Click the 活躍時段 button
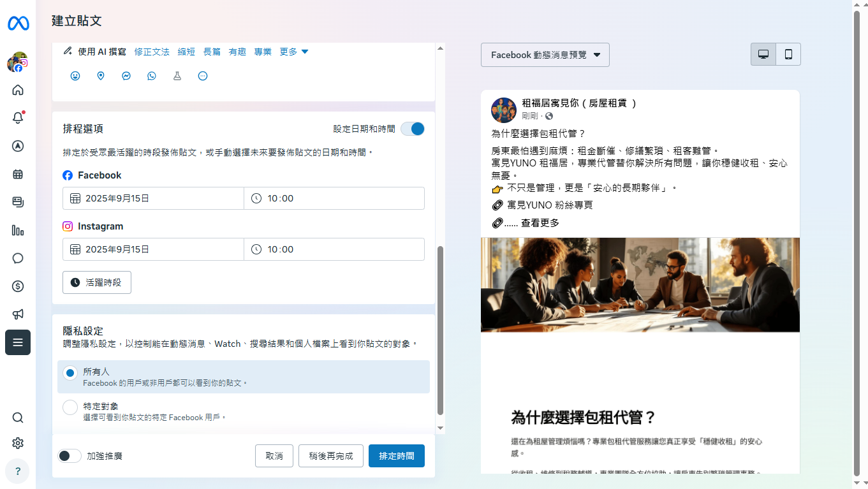 (x=97, y=282)
